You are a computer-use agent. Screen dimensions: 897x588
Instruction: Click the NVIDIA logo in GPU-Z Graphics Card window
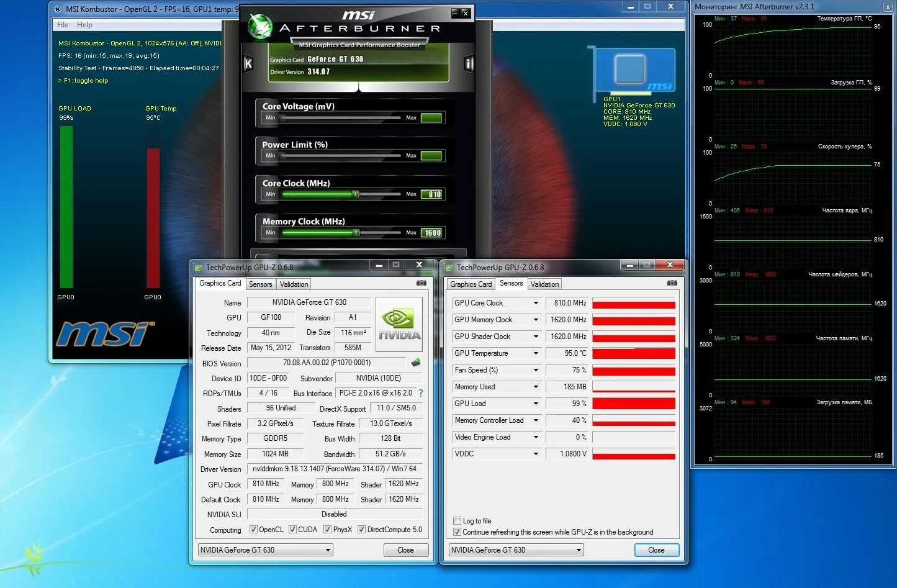point(399,324)
